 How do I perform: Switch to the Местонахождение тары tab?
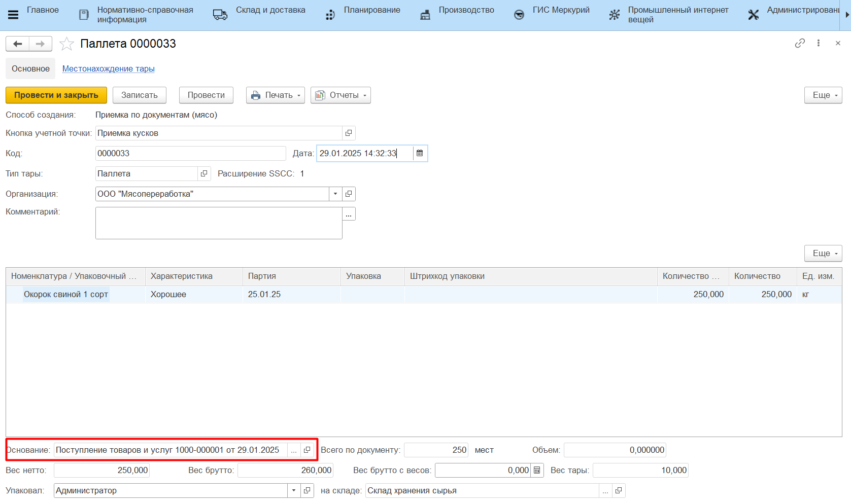coord(108,69)
